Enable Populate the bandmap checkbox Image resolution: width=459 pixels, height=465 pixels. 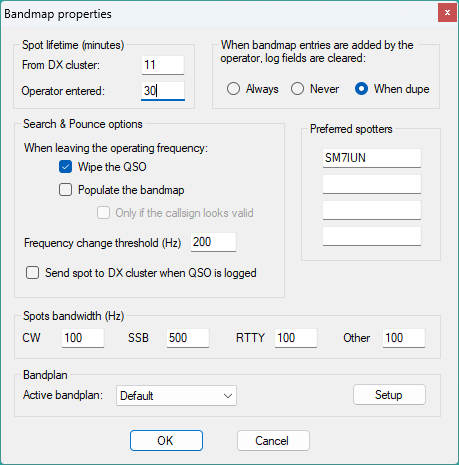point(65,190)
